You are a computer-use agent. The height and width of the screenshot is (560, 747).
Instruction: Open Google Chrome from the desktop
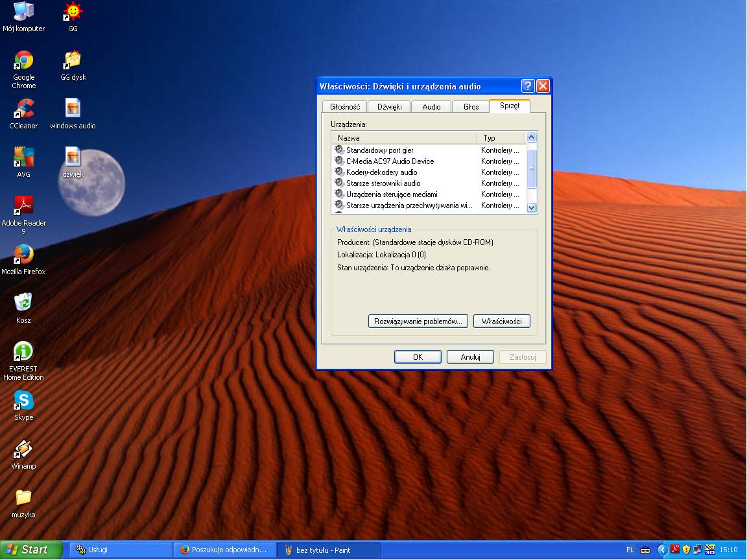coord(23,69)
